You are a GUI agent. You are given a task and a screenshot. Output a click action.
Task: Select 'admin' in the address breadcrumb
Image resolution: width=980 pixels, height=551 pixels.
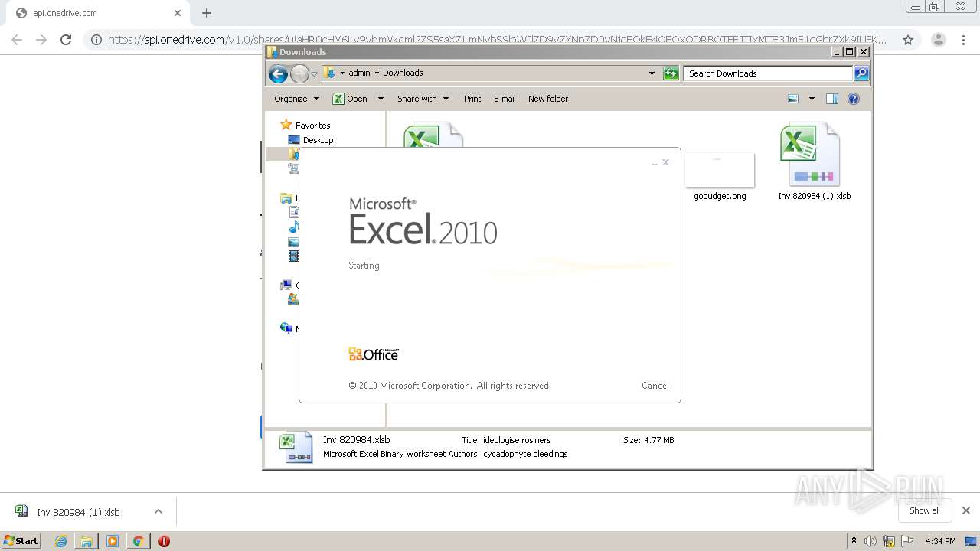[359, 73]
